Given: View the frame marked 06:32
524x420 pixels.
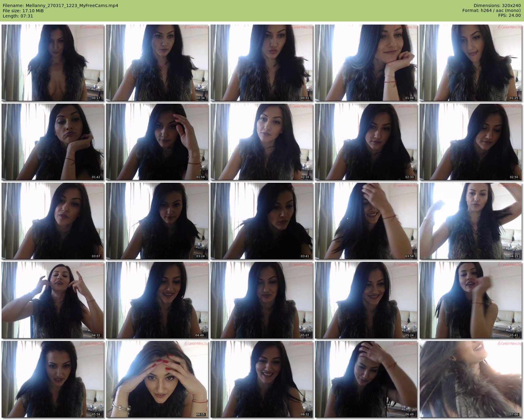Looking at the screenshot, I should 262,379.
